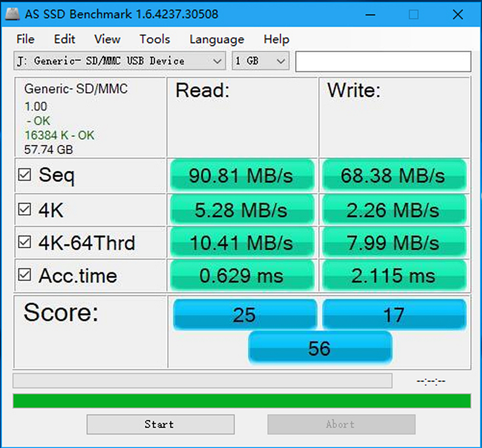Expand the drive selection dropdown for J: drive
482x448 pixels.
(219, 61)
